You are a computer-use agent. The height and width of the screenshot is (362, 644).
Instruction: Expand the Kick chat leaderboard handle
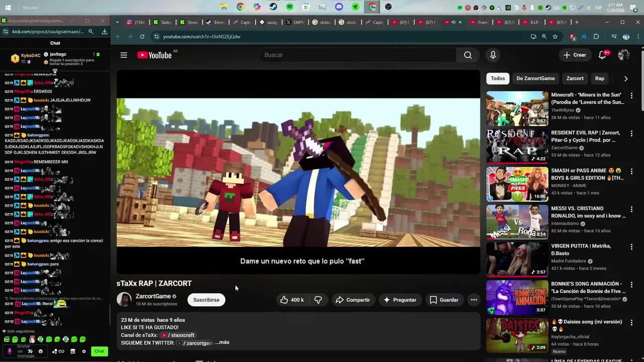pyautogui.click(x=55, y=70)
